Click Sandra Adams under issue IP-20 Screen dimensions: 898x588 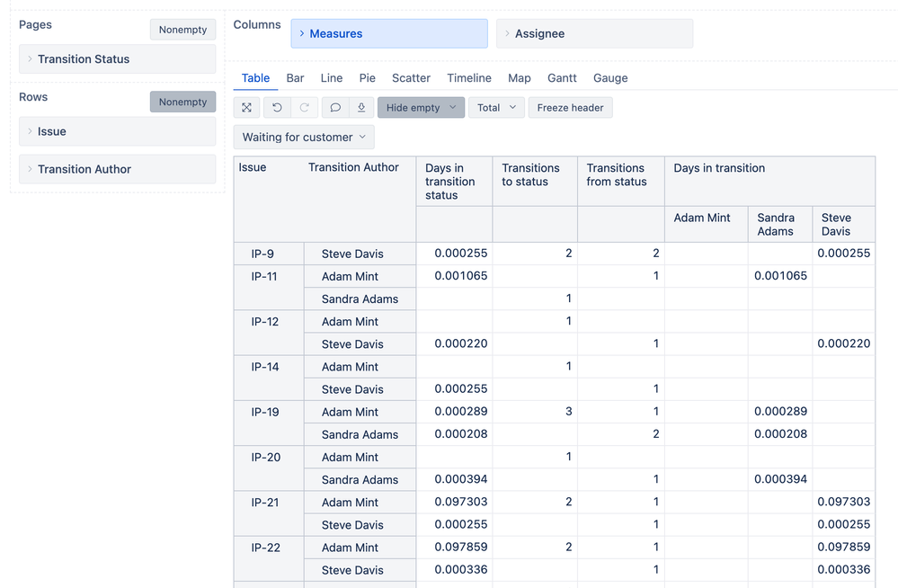(360, 480)
